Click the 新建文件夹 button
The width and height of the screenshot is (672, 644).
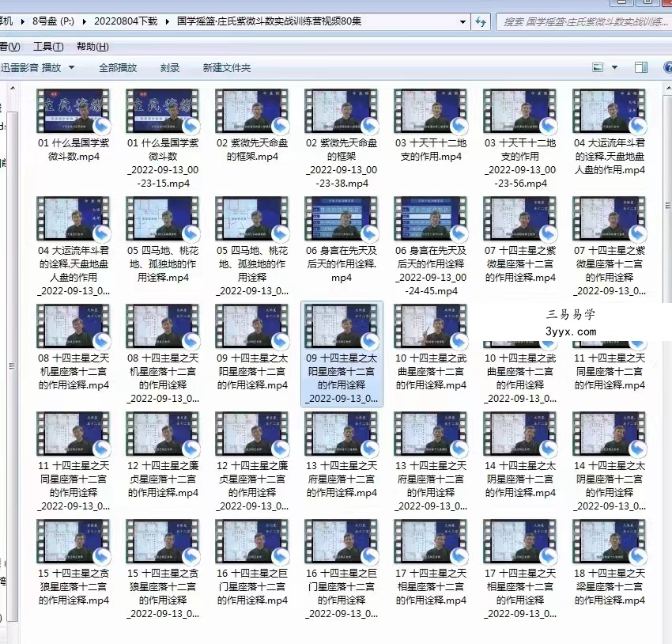coord(226,68)
